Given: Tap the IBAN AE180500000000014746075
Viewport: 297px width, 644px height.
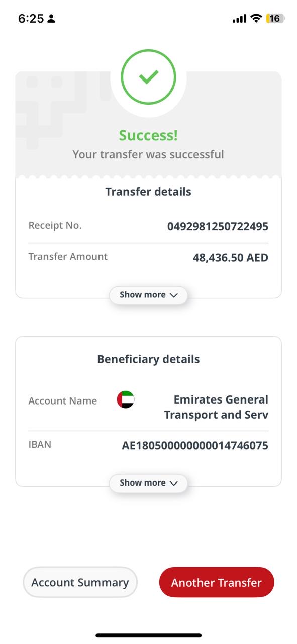Looking at the screenshot, I should coord(195,445).
